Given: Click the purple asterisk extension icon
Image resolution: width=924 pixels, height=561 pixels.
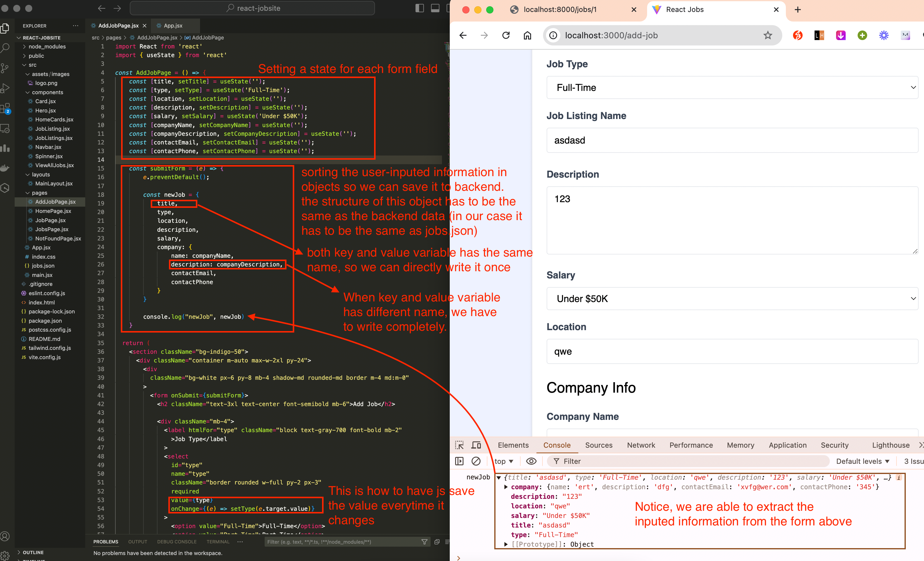Looking at the screenshot, I should pos(884,35).
